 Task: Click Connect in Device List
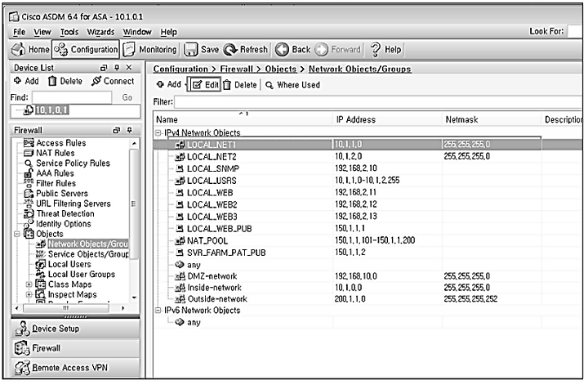coord(113,81)
